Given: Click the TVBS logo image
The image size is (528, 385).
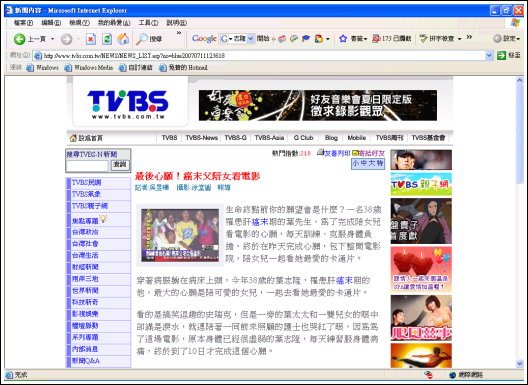Looking at the screenshot, I should coord(128,104).
